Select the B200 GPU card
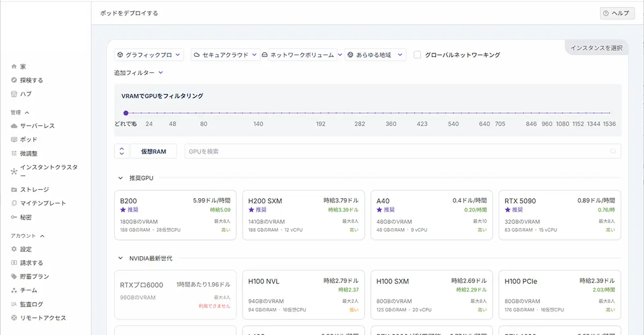This screenshot has width=644, height=335. [175, 215]
